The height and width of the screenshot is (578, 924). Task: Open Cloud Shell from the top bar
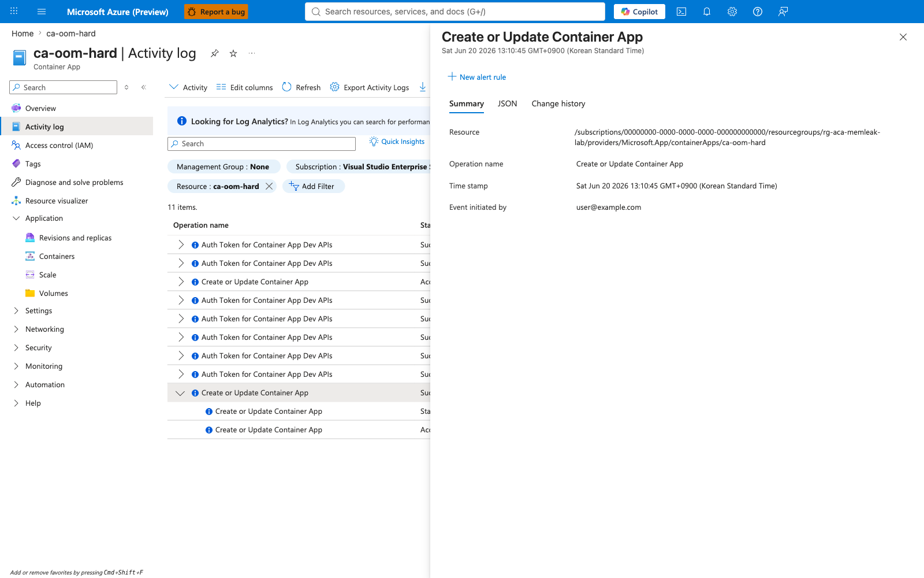pos(681,12)
